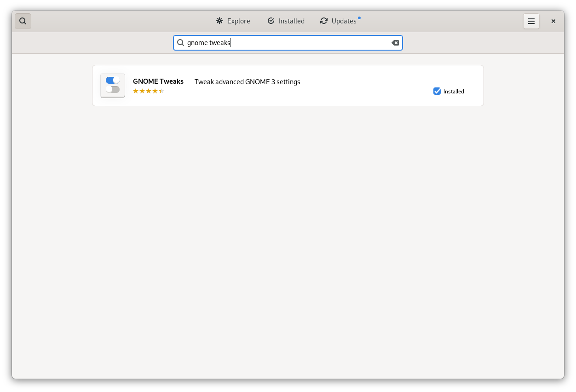Click the Installed checkmark icon
This screenshot has height=392, width=576.
(271, 21)
